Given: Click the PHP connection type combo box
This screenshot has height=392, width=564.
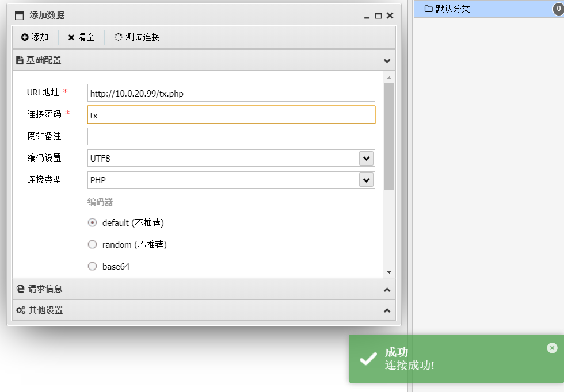Looking at the screenshot, I should click(x=231, y=180).
